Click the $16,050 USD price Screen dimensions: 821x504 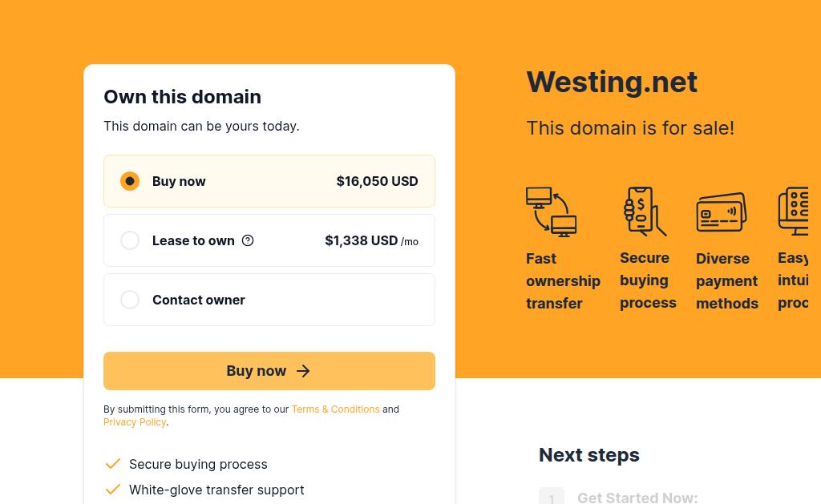click(x=377, y=181)
